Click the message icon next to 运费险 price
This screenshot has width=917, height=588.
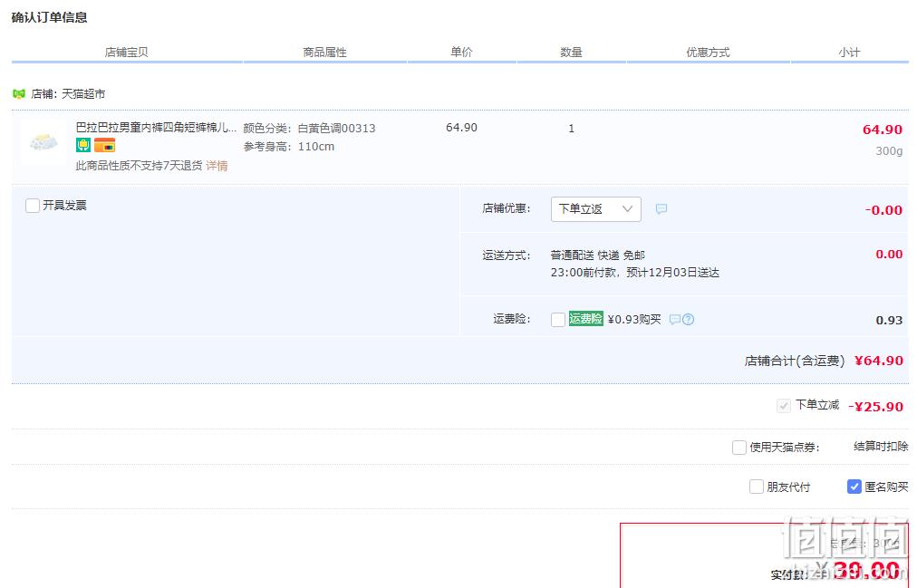pos(675,319)
